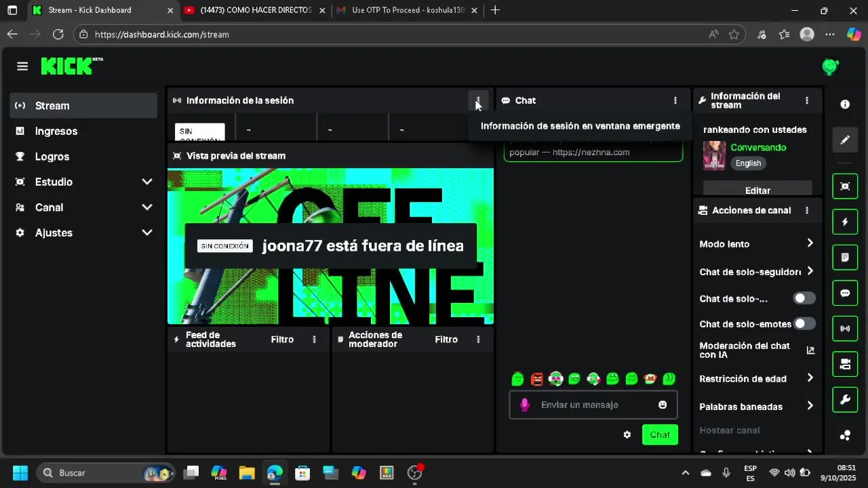Click Hostear canal option
Image resolution: width=868 pixels, height=488 pixels.
(730, 430)
